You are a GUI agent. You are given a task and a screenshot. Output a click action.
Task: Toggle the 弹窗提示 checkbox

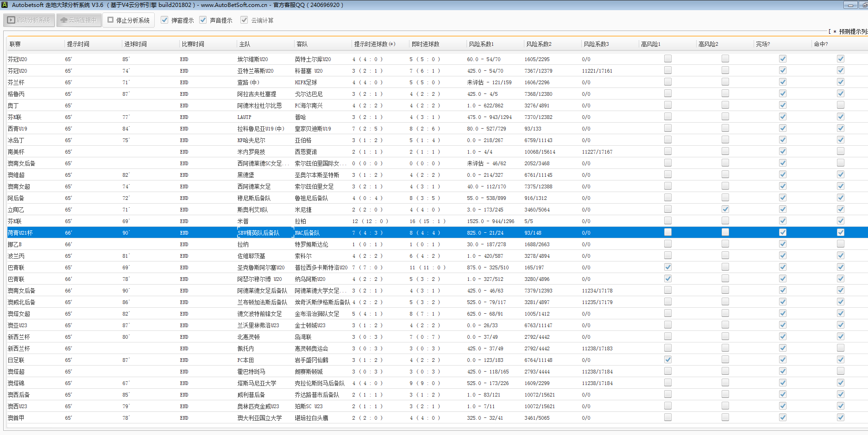164,20
